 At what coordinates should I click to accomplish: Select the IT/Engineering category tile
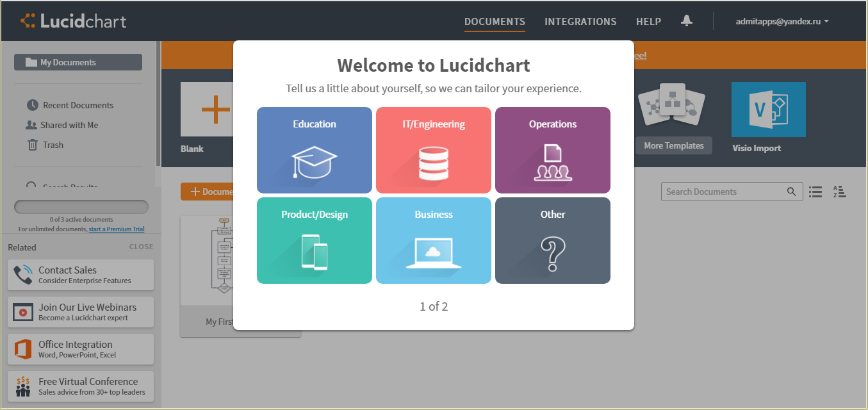(433, 150)
